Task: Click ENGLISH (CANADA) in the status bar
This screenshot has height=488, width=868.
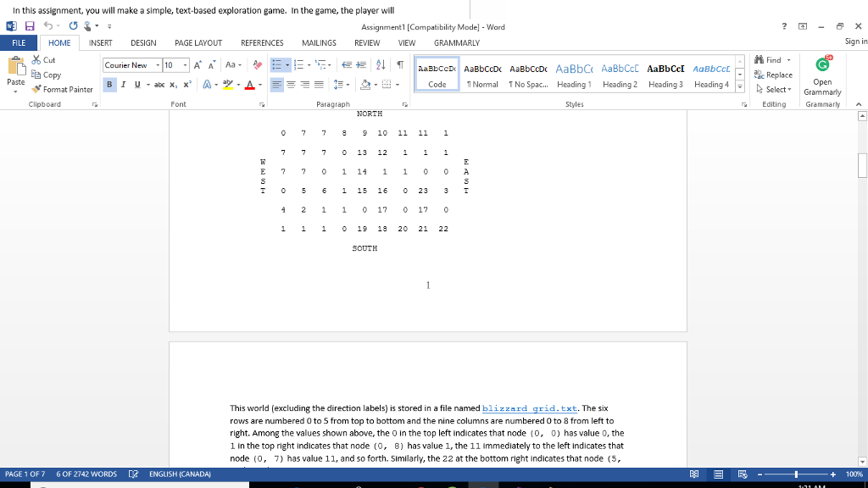Action: [x=179, y=474]
